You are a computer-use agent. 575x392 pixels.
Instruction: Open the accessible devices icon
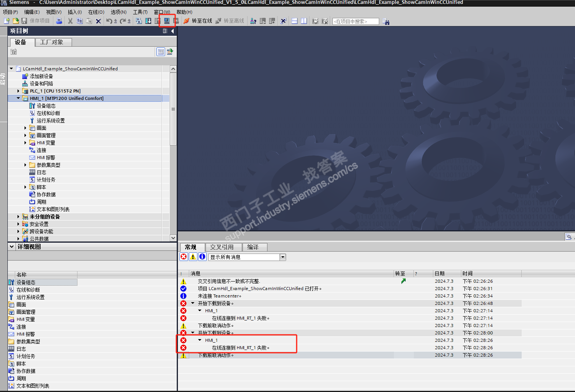point(253,21)
